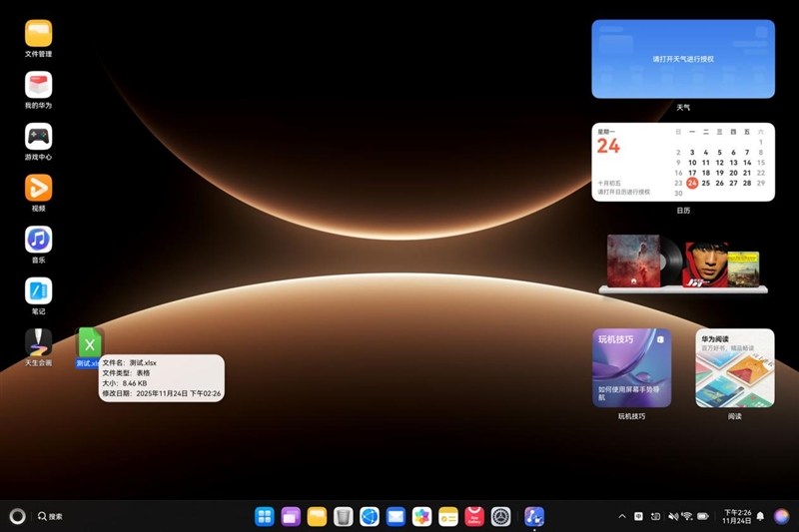Viewport: 799px width, 532px height.
Task: Click the trash bin icon in dock
Action: pyautogui.click(x=343, y=516)
